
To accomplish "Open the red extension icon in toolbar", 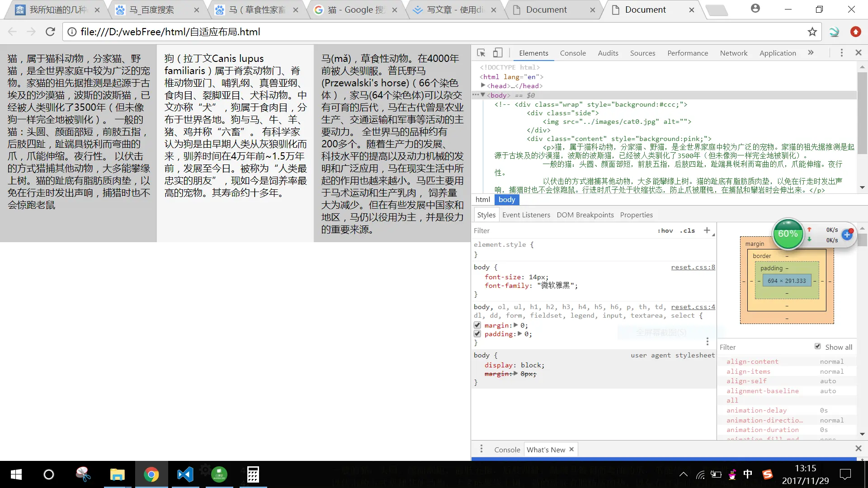I will tap(855, 32).
